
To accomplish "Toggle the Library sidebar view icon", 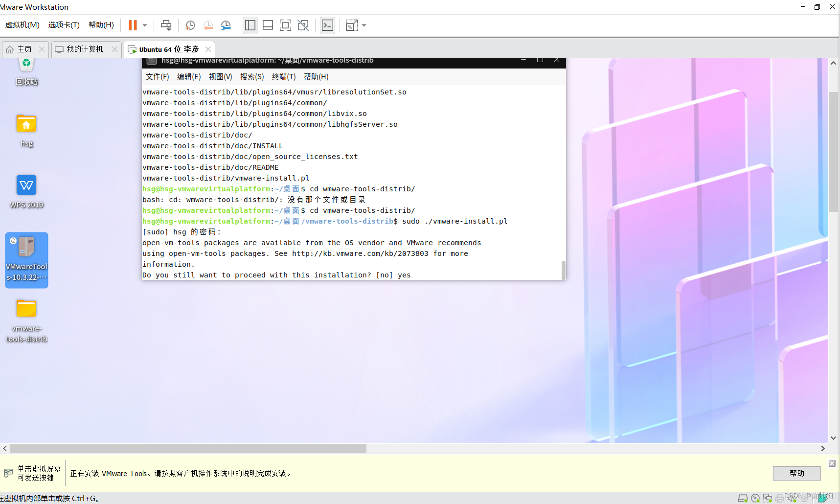I will click(250, 25).
